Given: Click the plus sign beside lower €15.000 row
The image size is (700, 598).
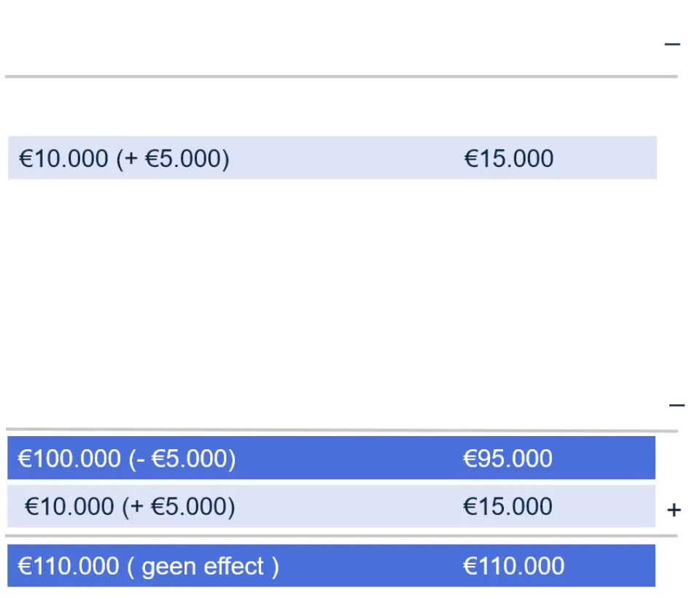Looking at the screenshot, I should (674, 510).
